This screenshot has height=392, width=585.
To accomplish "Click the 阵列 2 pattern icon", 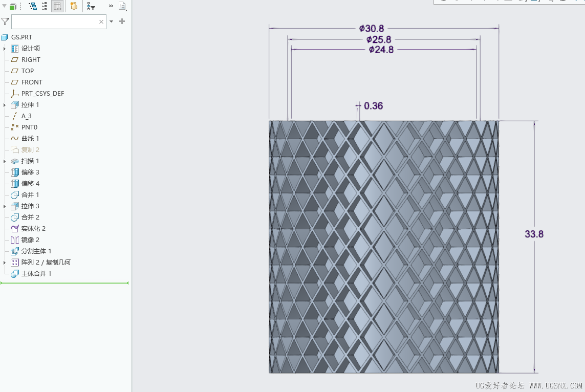I will tap(15, 262).
